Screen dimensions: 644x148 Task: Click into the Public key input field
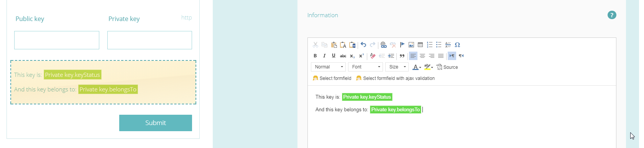tap(57, 40)
